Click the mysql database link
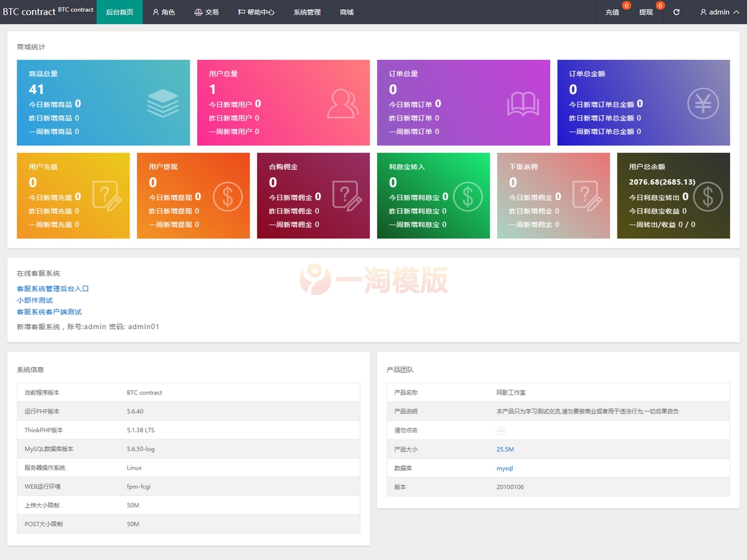This screenshot has width=747, height=560. (x=505, y=468)
